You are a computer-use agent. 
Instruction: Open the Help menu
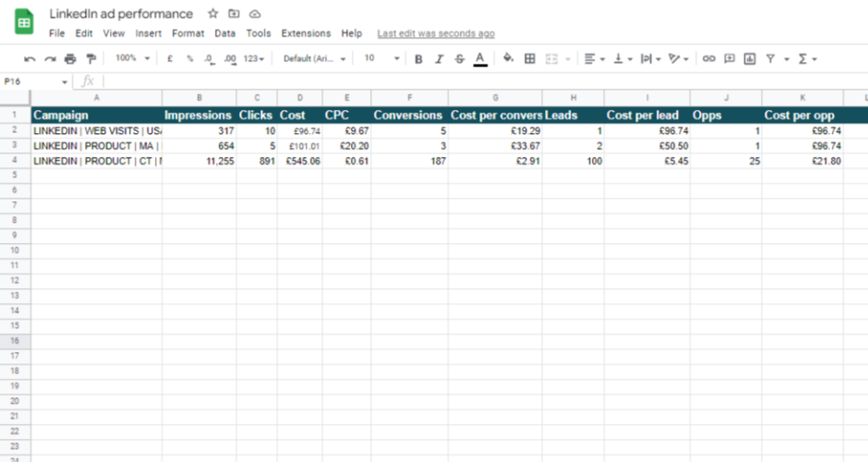pos(352,33)
